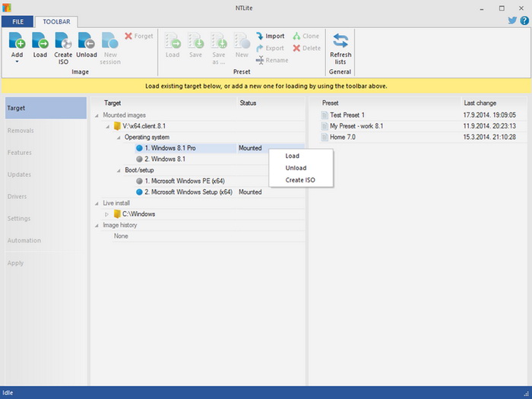Click the New preset icon
The image size is (532, 399).
(242, 41)
